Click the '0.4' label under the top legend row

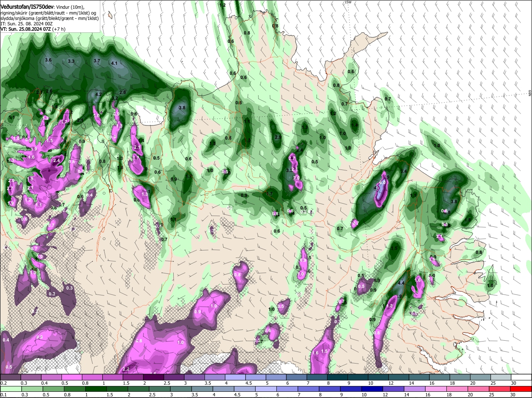[x=44, y=383]
